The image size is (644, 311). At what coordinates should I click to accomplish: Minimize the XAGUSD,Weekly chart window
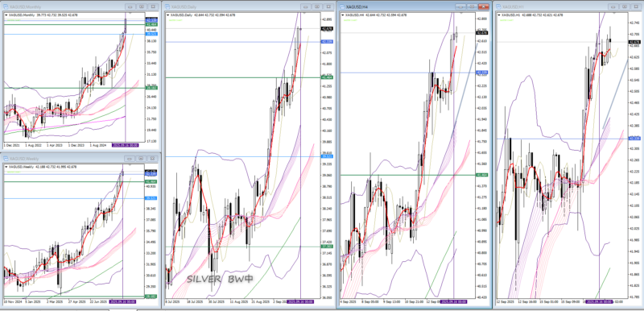pyautogui.click(x=130, y=158)
